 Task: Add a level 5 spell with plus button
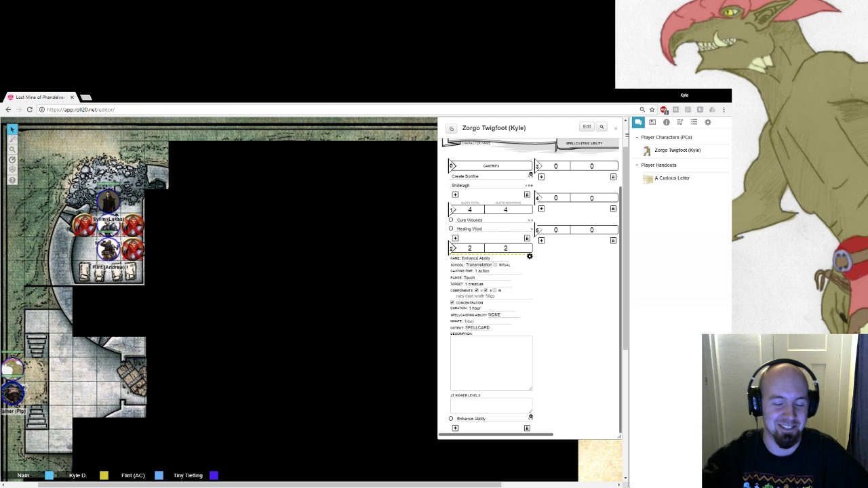click(541, 241)
